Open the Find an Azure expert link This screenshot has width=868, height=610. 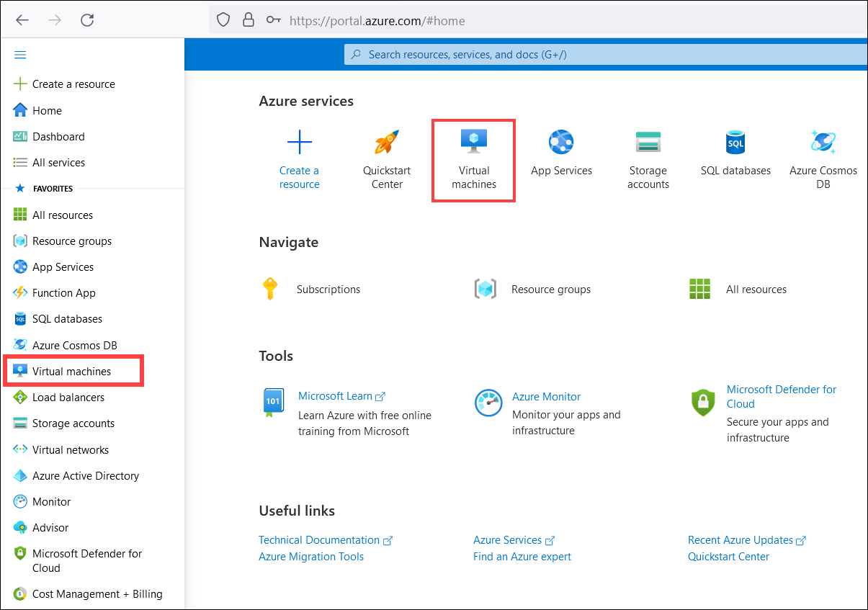click(x=522, y=557)
